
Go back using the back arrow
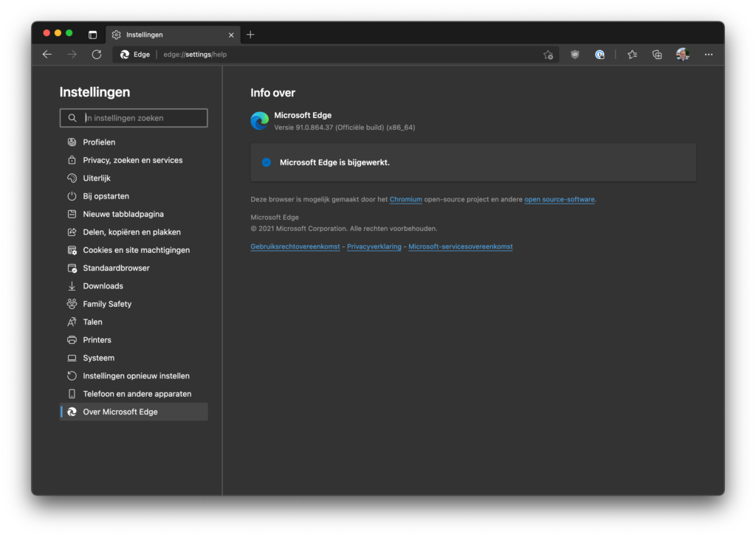point(47,55)
